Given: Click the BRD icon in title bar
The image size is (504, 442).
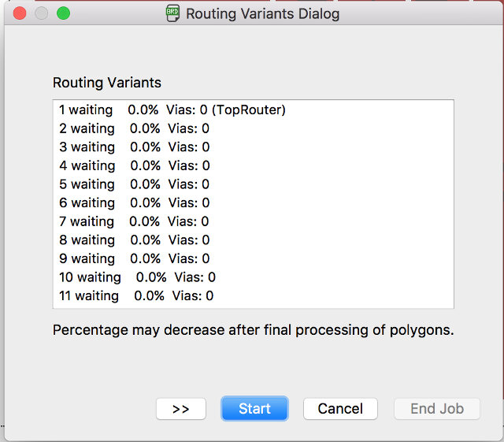Looking at the screenshot, I should 172,13.
